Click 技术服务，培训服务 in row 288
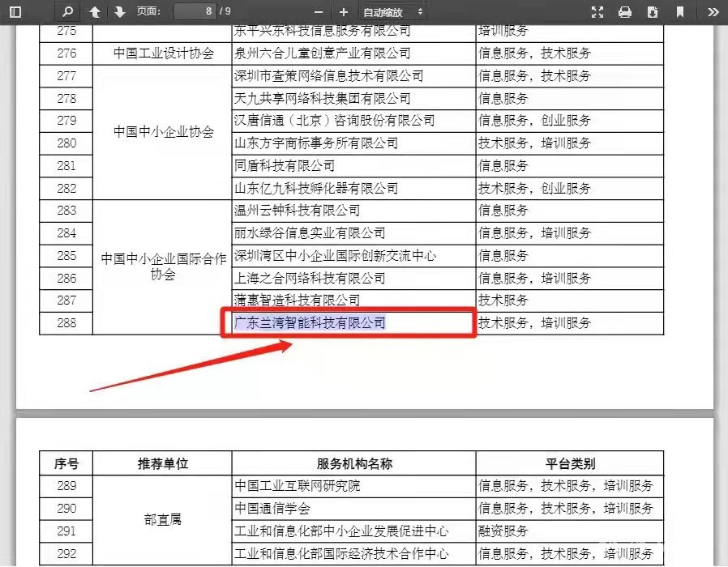The width and height of the screenshot is (728, 567). pos(570,323)
